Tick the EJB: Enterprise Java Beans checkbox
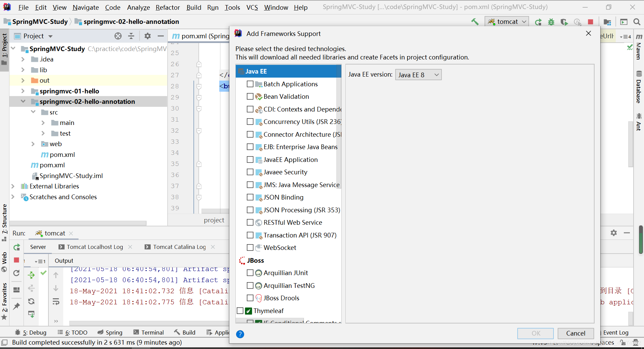644x349 pixels. tap(250, 147)
